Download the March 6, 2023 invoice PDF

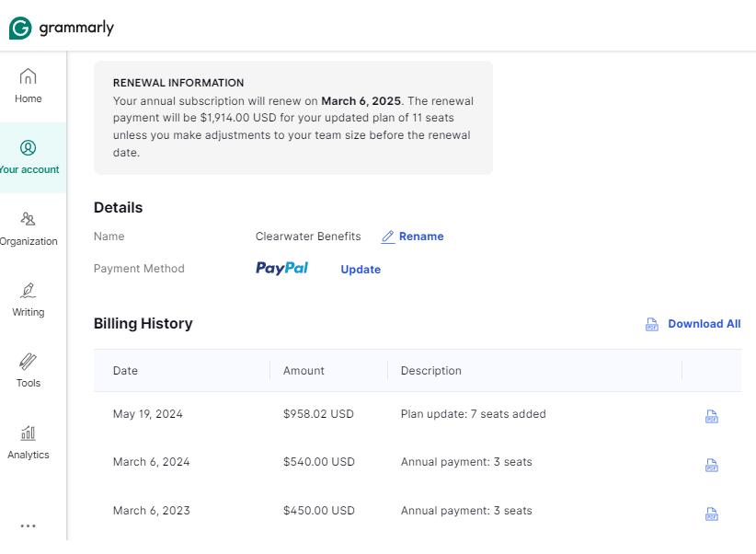pyautogui.click(x=712, y=514)
